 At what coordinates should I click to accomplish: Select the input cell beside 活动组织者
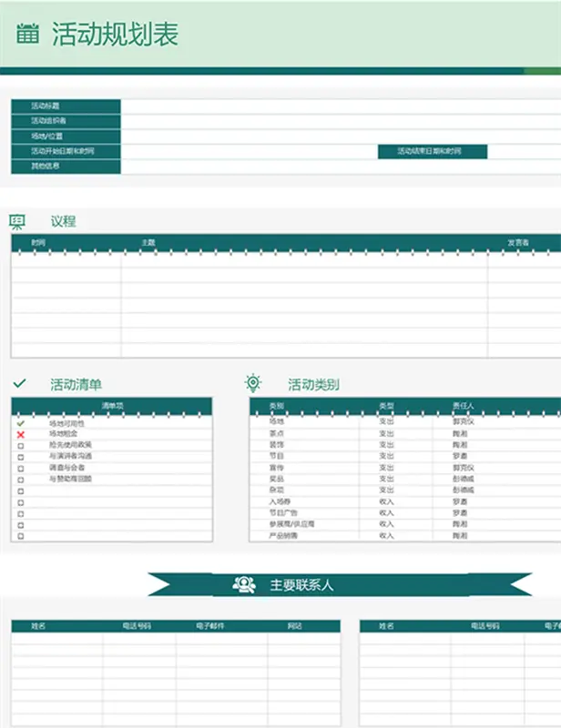tap(337, 120)
